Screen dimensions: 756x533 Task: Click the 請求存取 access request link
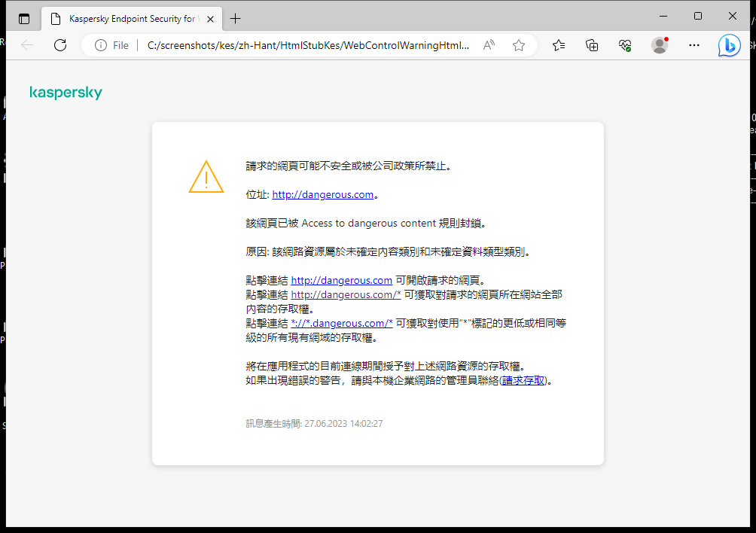click(521, 380)
